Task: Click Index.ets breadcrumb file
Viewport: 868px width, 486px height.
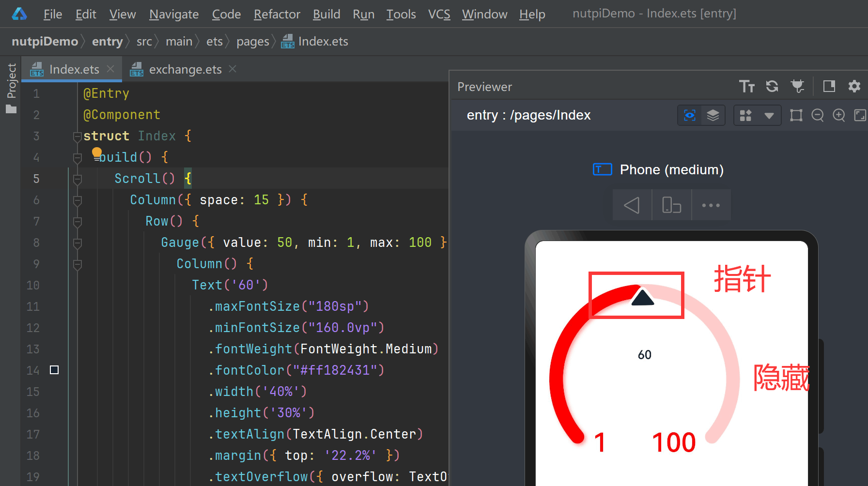Action: point(315,42)
